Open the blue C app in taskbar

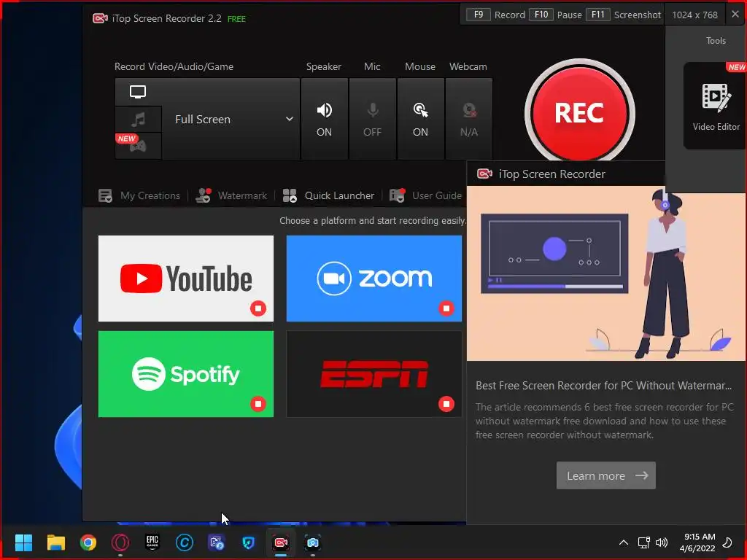coord(185,542)
